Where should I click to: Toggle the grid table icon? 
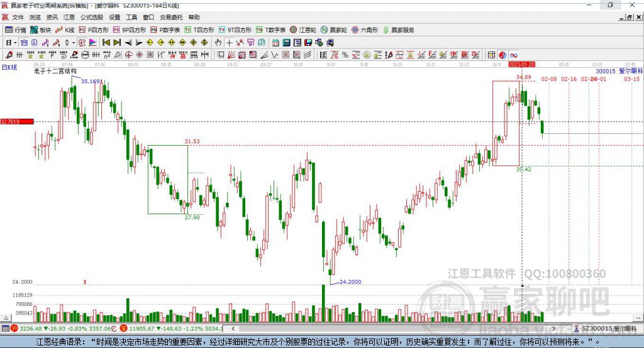pyautogui.click(x=491, y=55)
